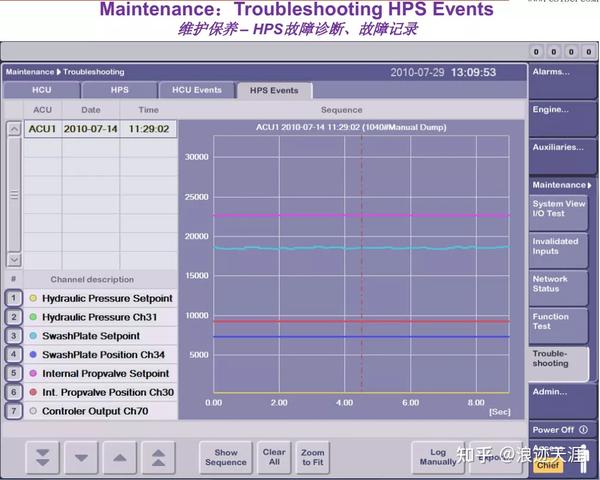Click the page-down double arrow button

[x=42, y=457]
